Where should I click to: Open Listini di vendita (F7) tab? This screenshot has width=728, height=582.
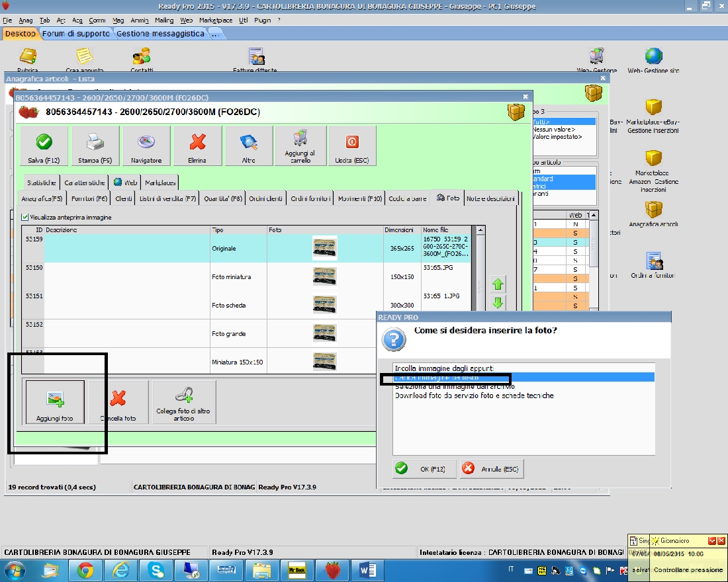(167, 198)
